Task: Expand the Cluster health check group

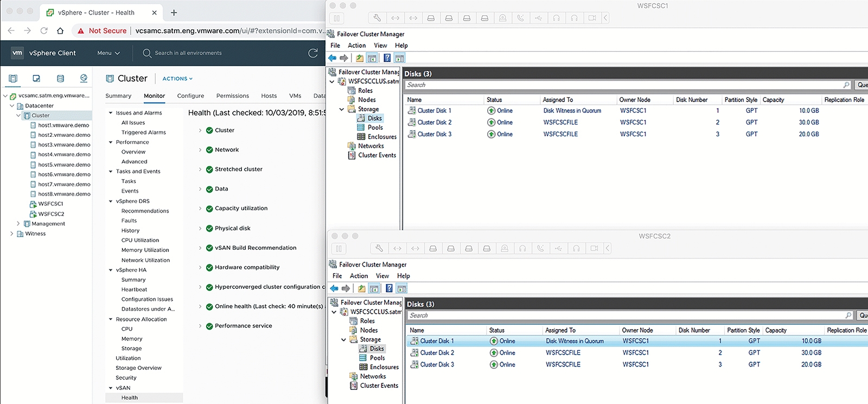Action: (200, 130)
